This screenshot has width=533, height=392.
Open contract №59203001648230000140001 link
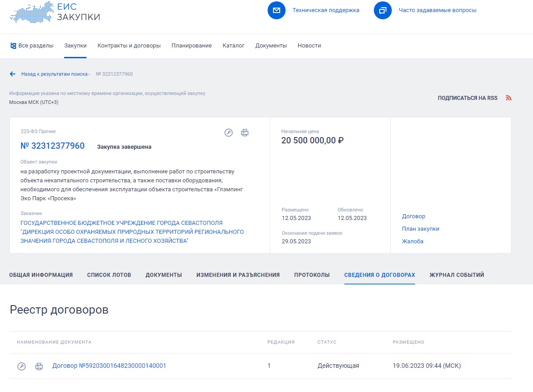tap(109, 366)
